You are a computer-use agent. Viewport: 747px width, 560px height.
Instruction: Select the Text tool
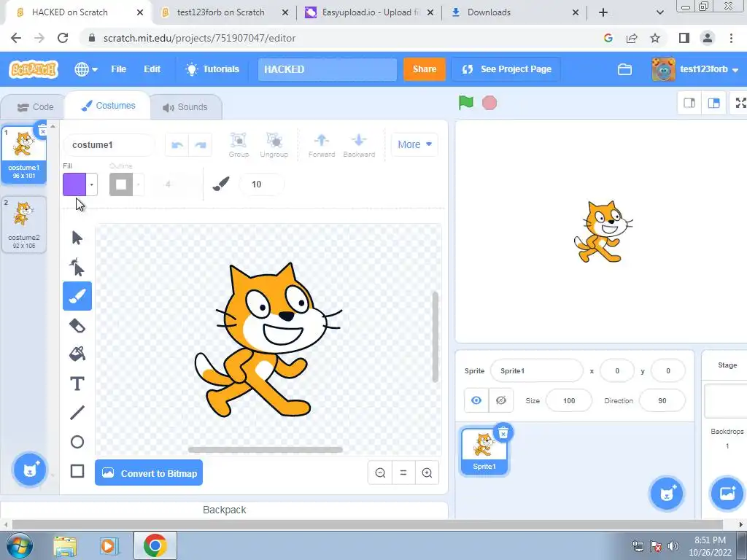(x=77, y=384)
